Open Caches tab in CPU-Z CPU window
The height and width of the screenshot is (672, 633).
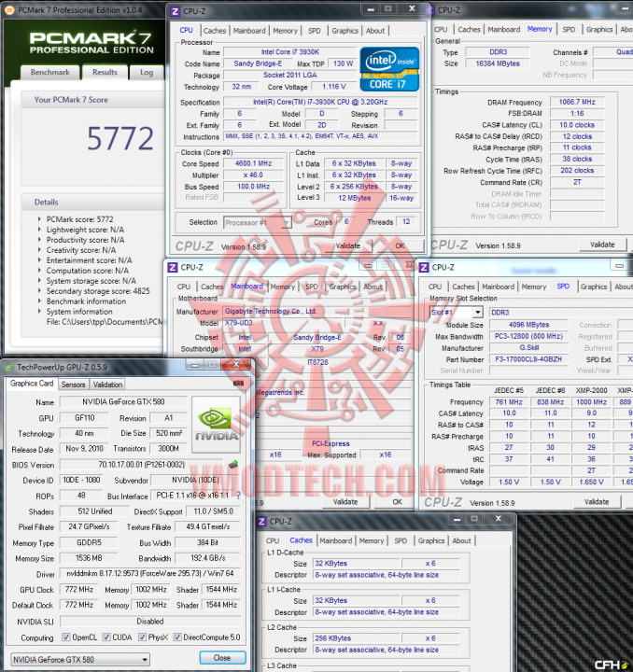click(215, 31)
